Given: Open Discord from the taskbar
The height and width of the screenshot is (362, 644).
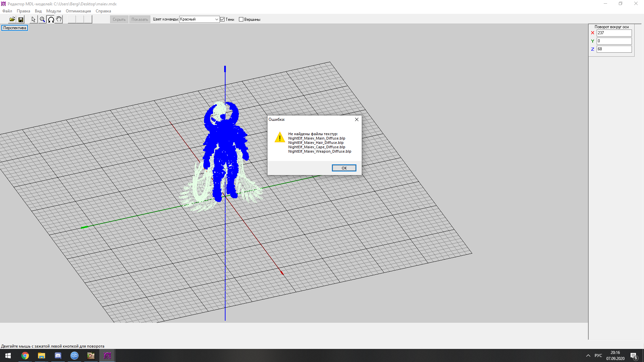Looking at the screenshot, I should point(58,356).
